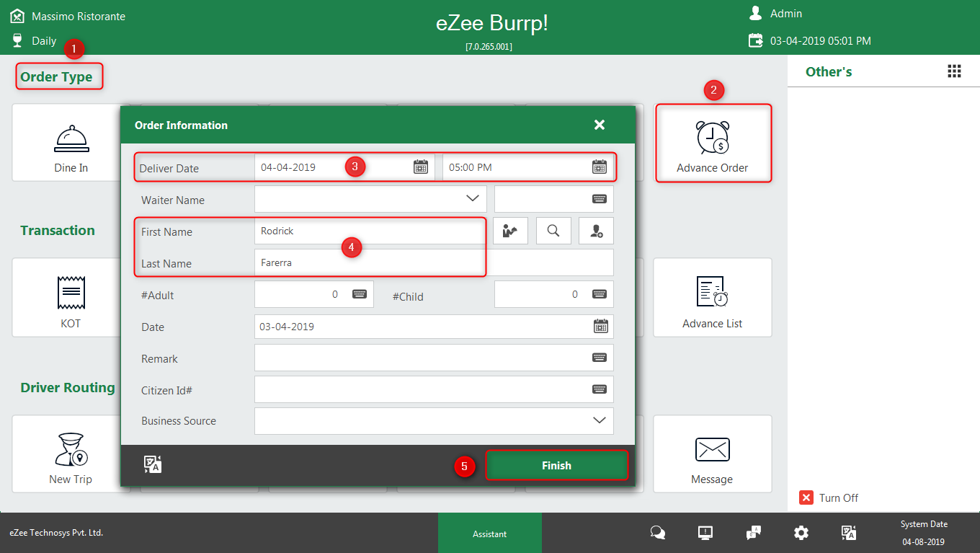980x553 pixels.
Task: Click the Turn Off button
Action: coord(829,497)
